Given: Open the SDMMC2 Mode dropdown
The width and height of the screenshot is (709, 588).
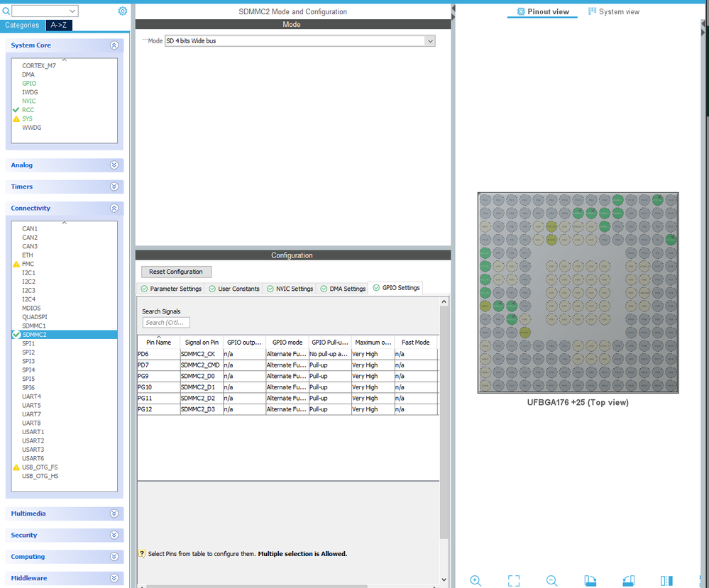Looking at the screenshot, I should [x=429, y=40].
